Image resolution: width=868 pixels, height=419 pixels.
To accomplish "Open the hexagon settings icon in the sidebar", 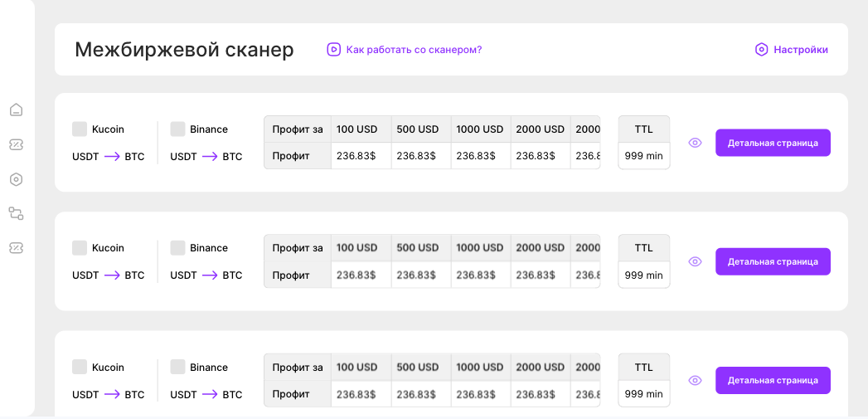I will tap(16, 179).
